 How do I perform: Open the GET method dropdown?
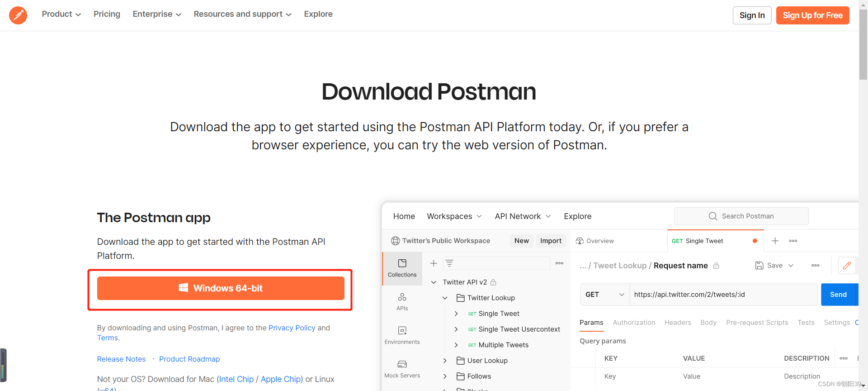[x=605, y=295]
